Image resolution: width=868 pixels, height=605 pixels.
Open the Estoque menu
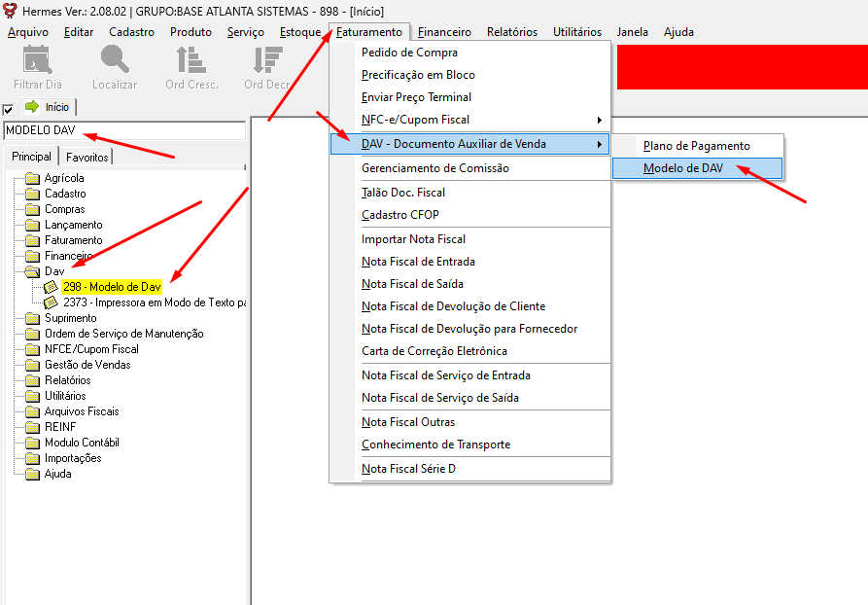[x=300, y=32]
